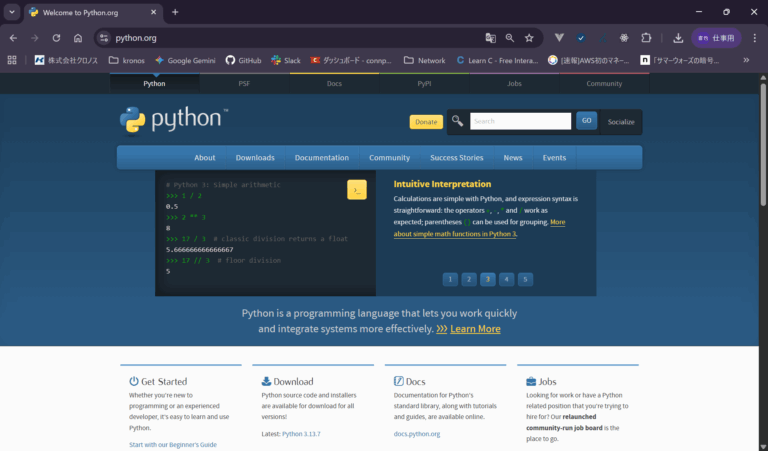Screen dimensions: 768x451
Task: Open the News navigation menu
Action: [513, 158]
